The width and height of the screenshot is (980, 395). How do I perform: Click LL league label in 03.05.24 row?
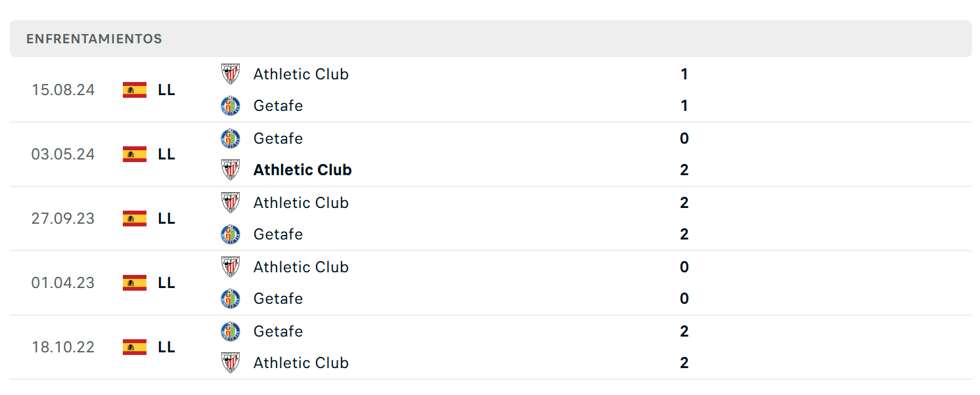pyautogui.click(x=167, y=154)
